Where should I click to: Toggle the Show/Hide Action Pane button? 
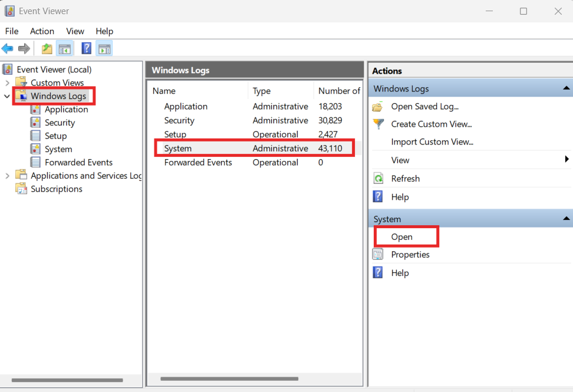pos(104,48)
